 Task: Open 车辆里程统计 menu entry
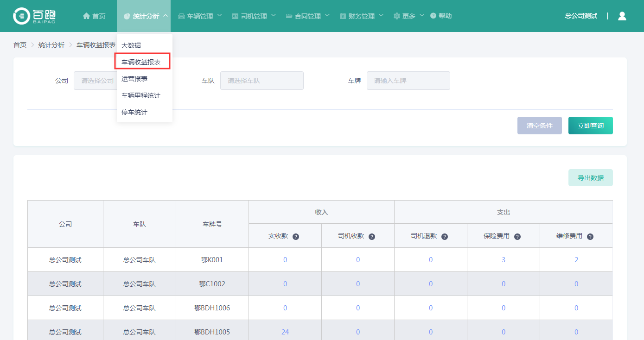point(141,95)
